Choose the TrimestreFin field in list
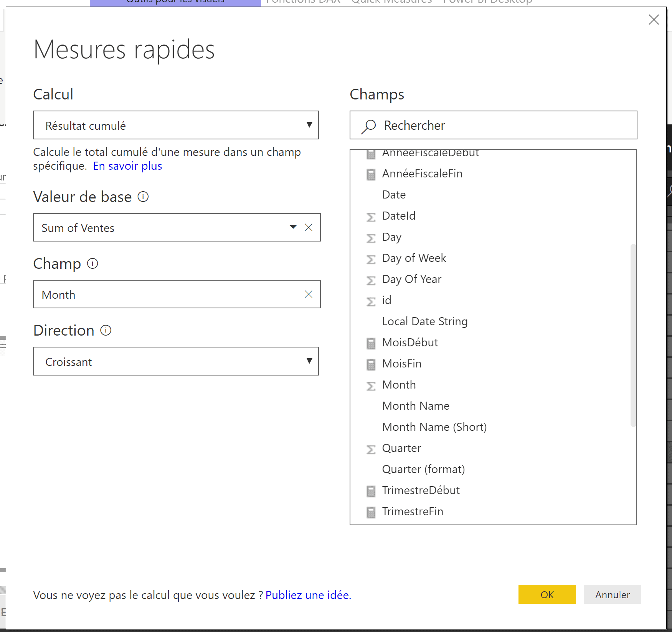 tap(413, 511)
